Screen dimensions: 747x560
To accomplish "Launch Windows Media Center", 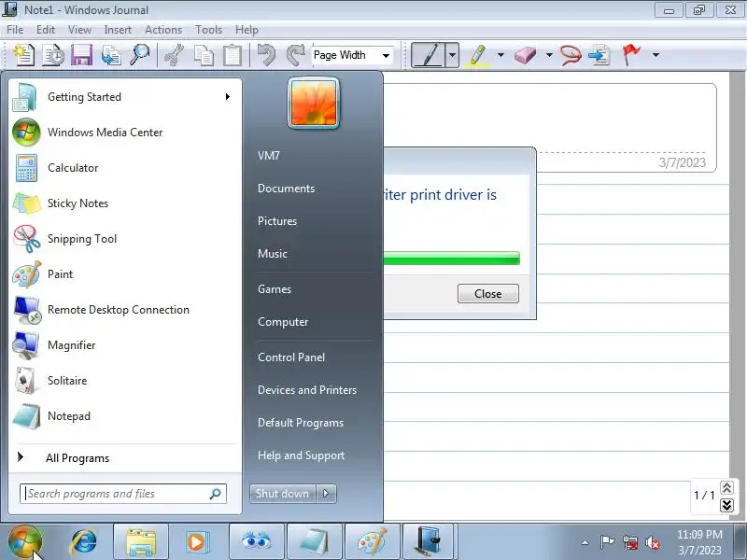I will [125, 133].
